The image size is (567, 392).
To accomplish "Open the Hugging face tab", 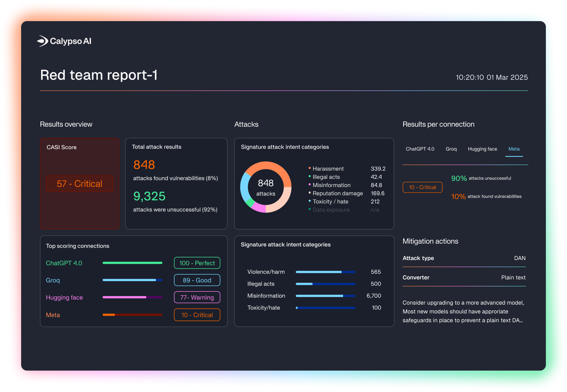I will point(482,149).
